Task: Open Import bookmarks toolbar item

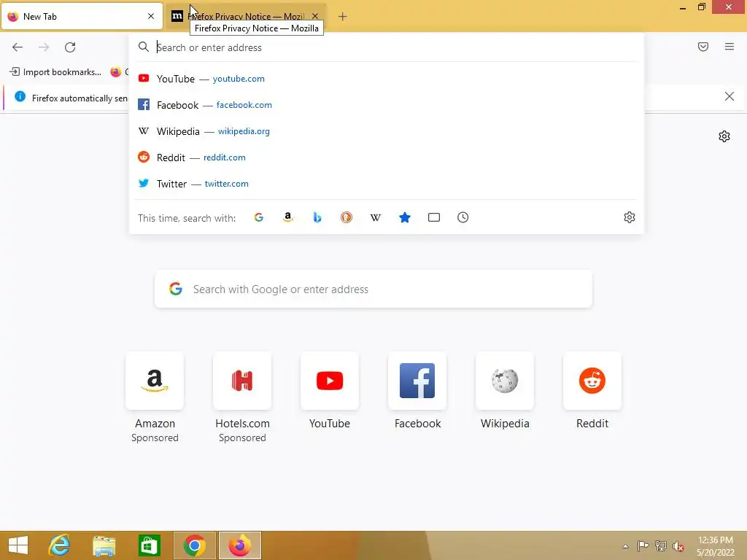Action: click(x=55, y=72)
